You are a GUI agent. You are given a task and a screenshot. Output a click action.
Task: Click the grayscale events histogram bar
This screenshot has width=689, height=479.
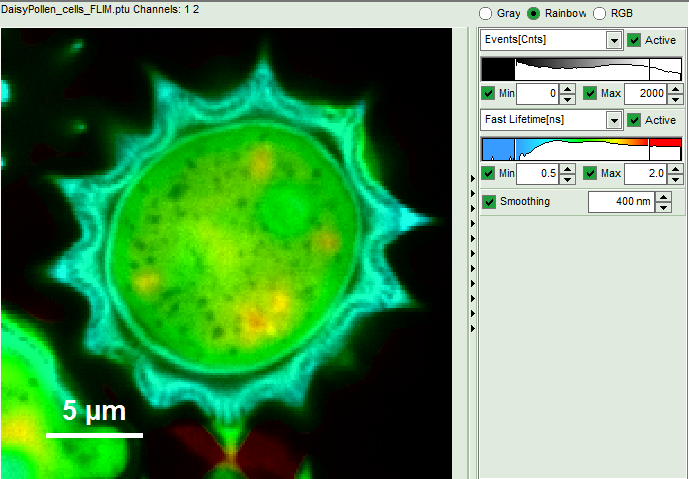click(x=581, y=69)
